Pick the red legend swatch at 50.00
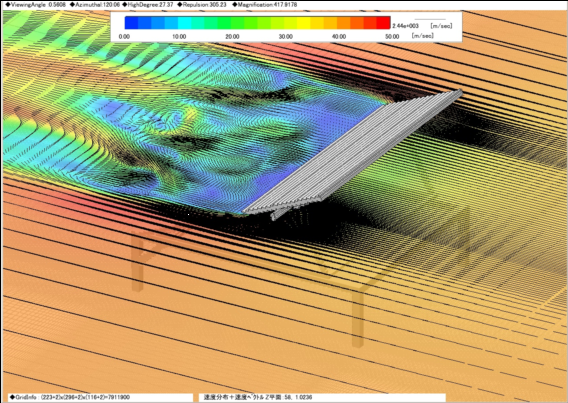This screenshot has height=403, width=568. point(383,23)
